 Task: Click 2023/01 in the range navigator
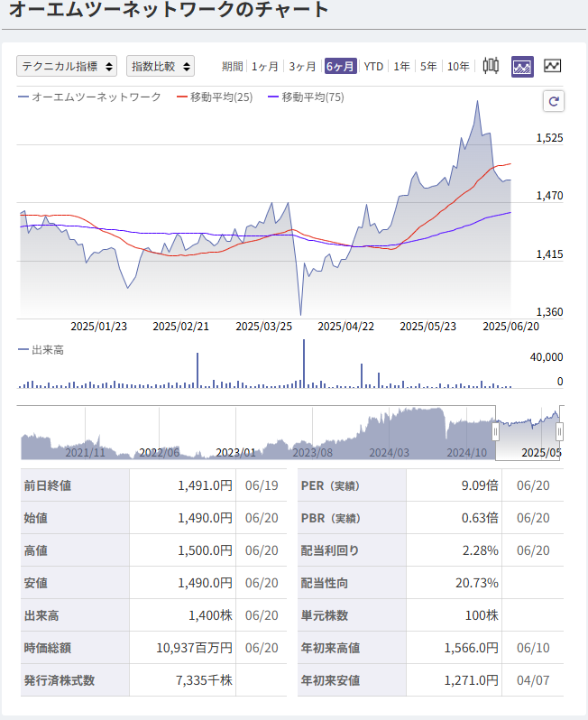pyautogui.click(x=235, y=453)
